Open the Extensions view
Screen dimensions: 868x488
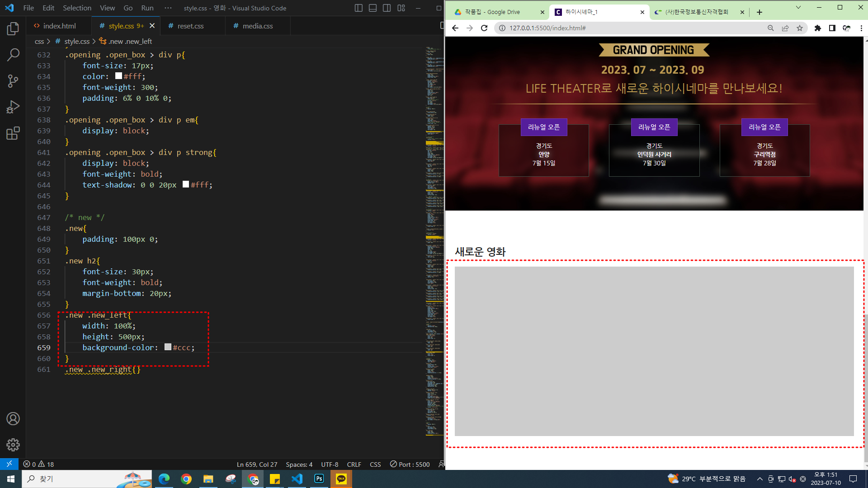[x=13, y=133]
